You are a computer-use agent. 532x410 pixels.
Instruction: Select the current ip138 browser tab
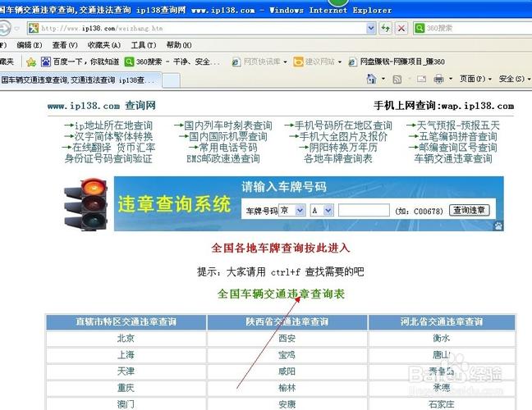[x=80, y=80]
